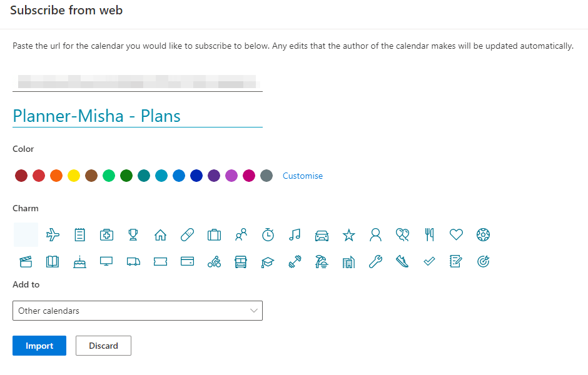This screenshot has height=375, width=588.
Task: Choose the bicycle charm icon
Action: pos(214,262)
